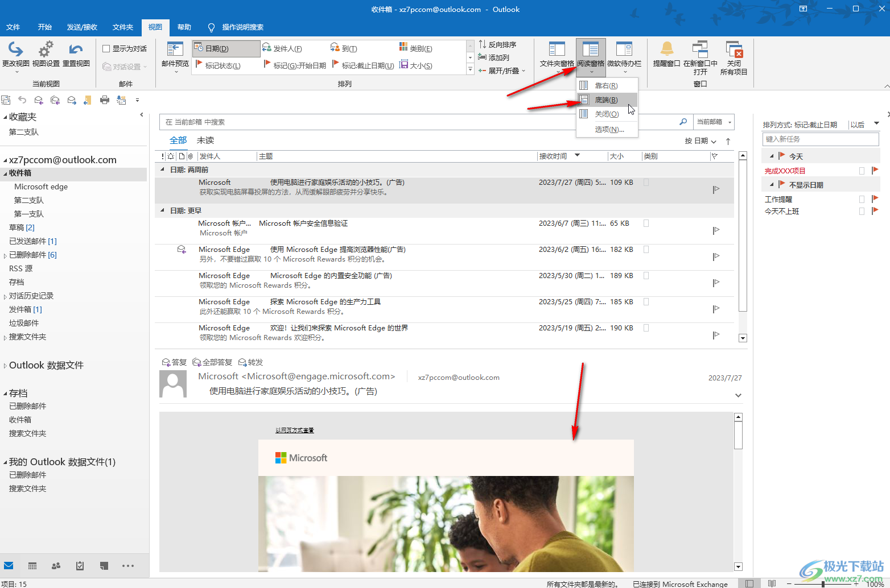Choose 关闭(O) from reading pane menu
This screenshot has width=890, height=588.
point(607,114)
